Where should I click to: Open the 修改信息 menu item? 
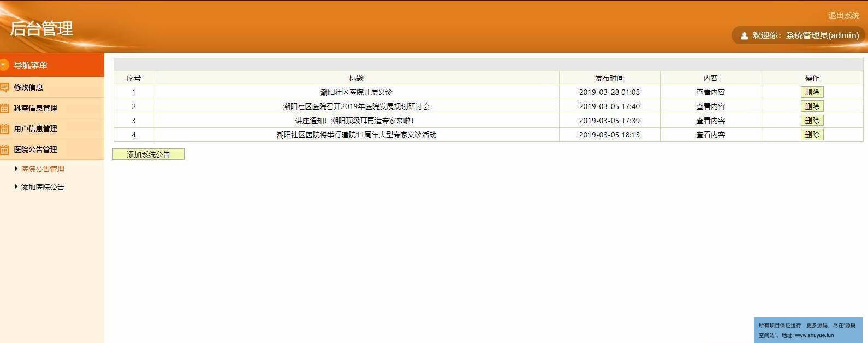coord(28,87)
